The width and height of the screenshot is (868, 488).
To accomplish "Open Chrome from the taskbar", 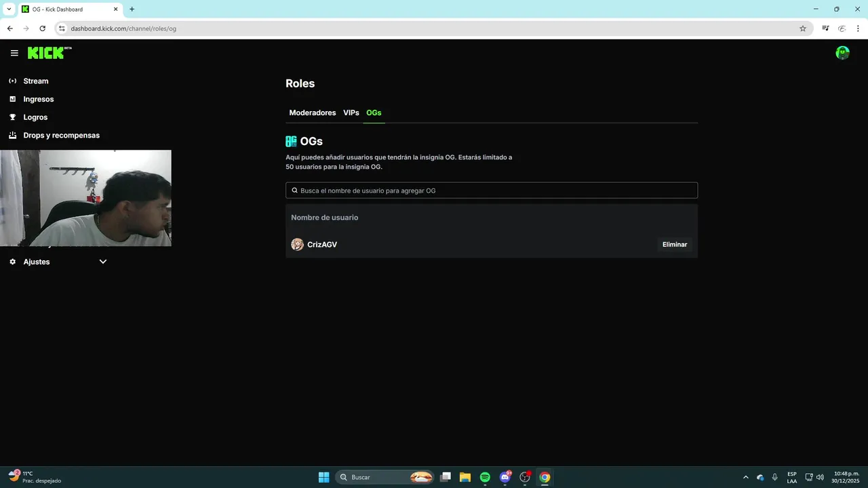I will (545, 477).
